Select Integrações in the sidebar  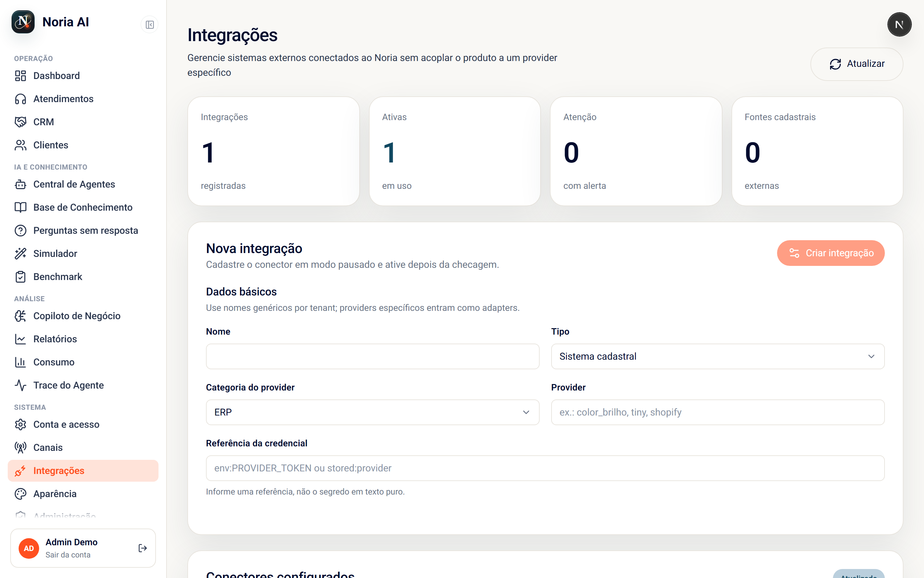(83, 471)
